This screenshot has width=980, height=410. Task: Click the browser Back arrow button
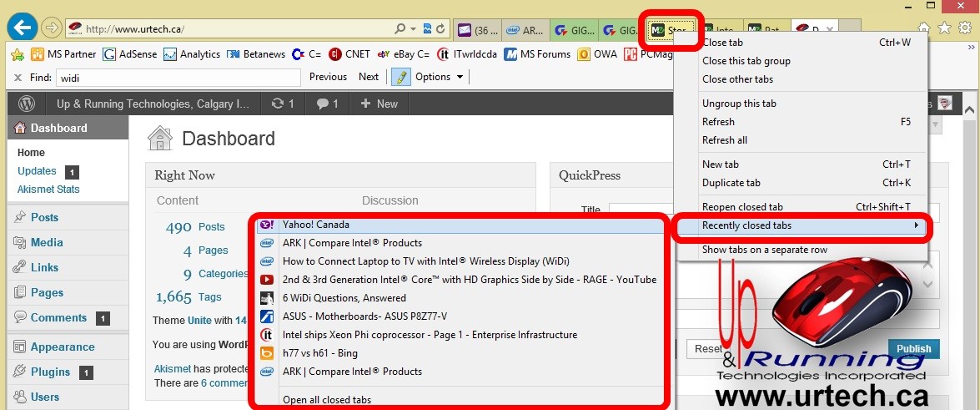(x=22, y=28)
